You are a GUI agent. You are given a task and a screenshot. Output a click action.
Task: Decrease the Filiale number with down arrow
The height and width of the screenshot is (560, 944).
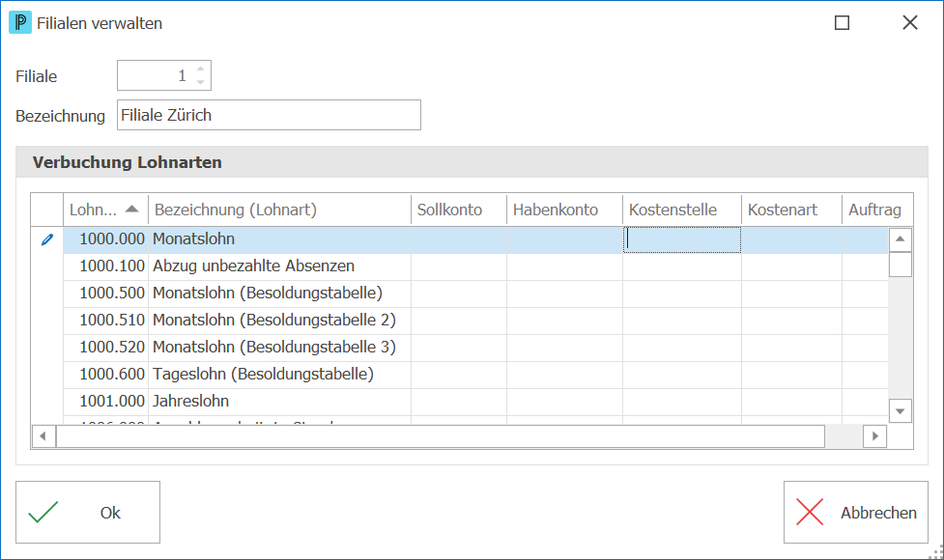[200, 82]
